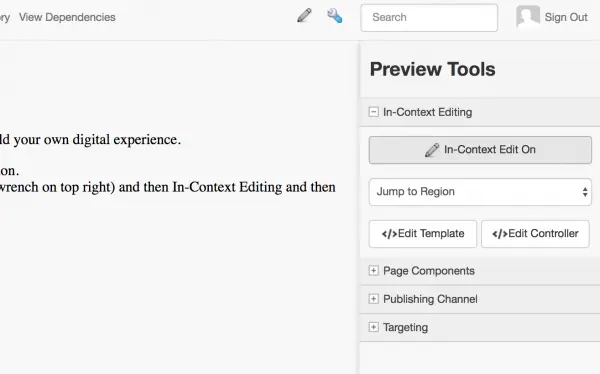Expand Page Components section plus icon

(x=373, y=271)
